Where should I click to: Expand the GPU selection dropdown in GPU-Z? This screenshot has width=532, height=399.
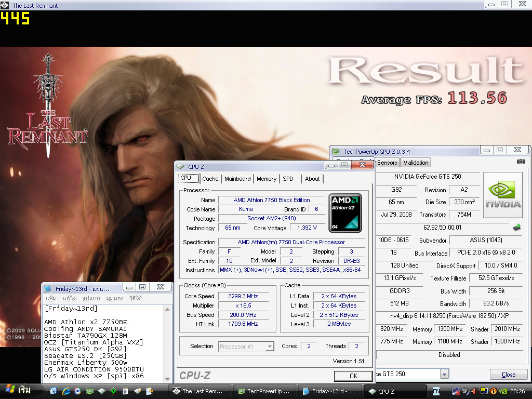coord(444,374)
